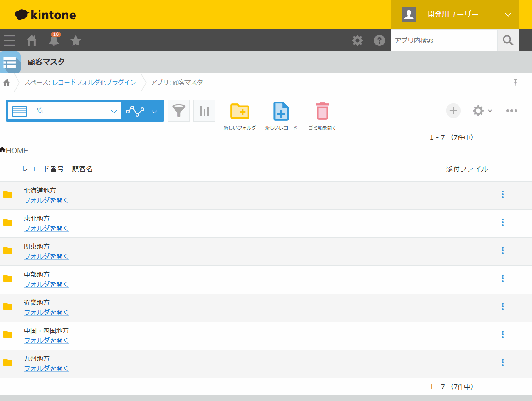532x401 pixels.
Task: Toggle the pin icon on the breadcrumb bar
Action: [515, 82]
